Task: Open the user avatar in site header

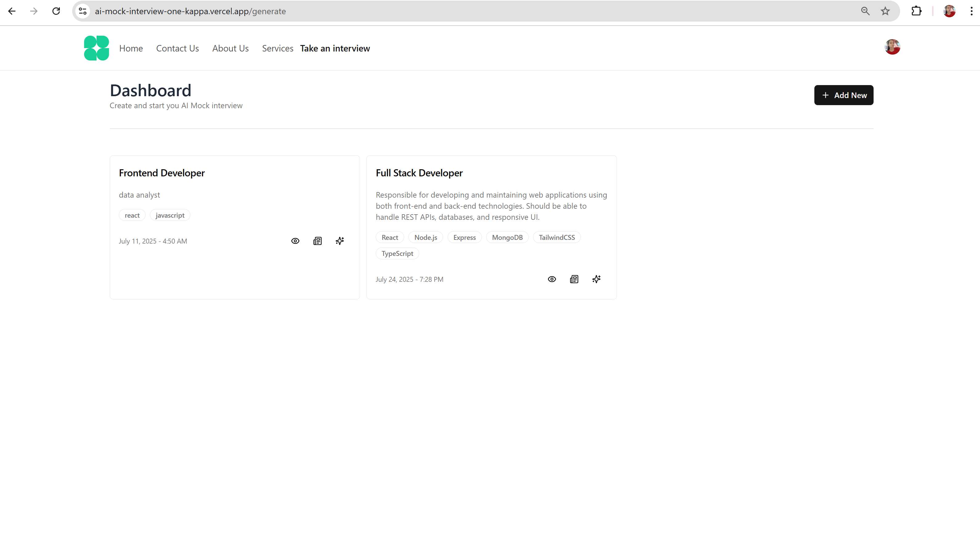Action: tap(892, 47)
